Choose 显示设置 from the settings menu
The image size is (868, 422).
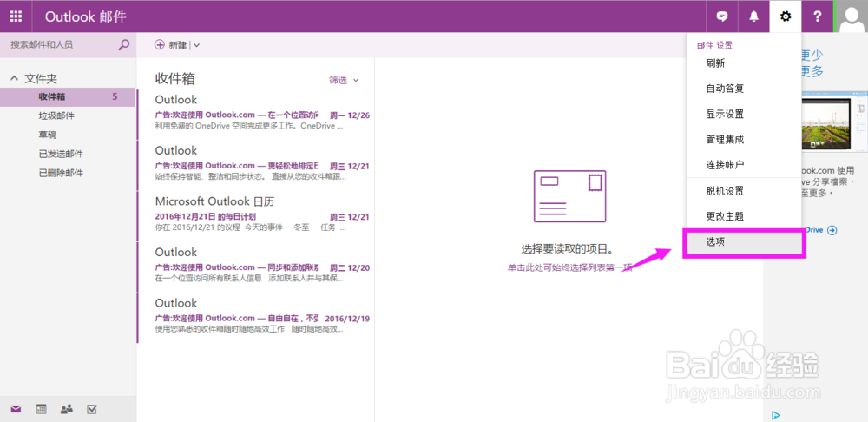744,114
